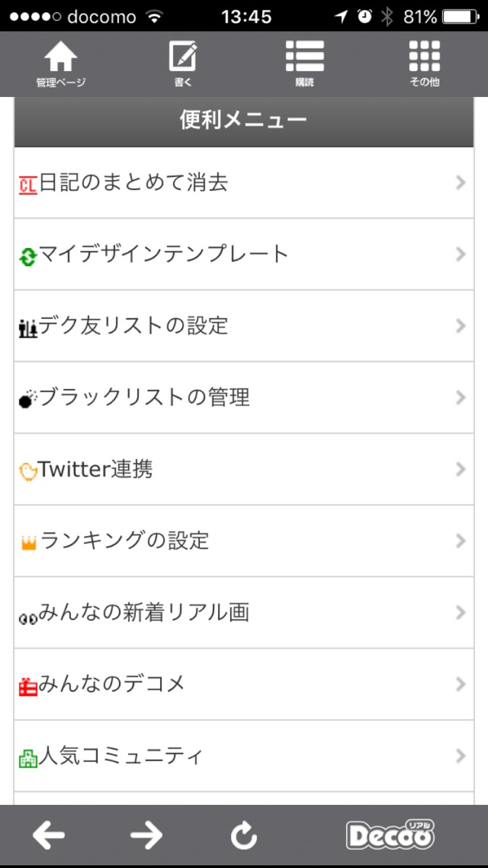The height and width of the screenshot is (868, 488).
Task: Tap the 便利メニュー header bar
Action: [x=244, y=120]
